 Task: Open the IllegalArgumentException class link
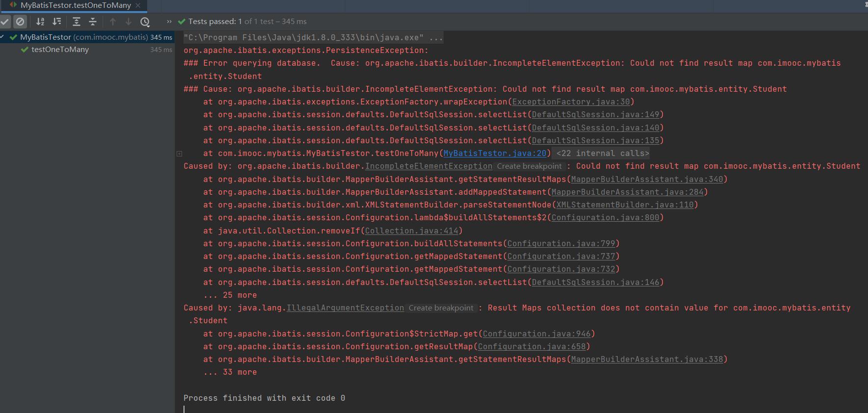(x=345, y=308)
